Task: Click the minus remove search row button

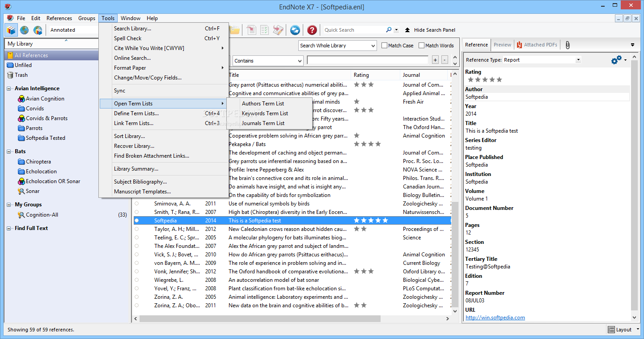Action: pyautogui.click(x=445, y=60)
